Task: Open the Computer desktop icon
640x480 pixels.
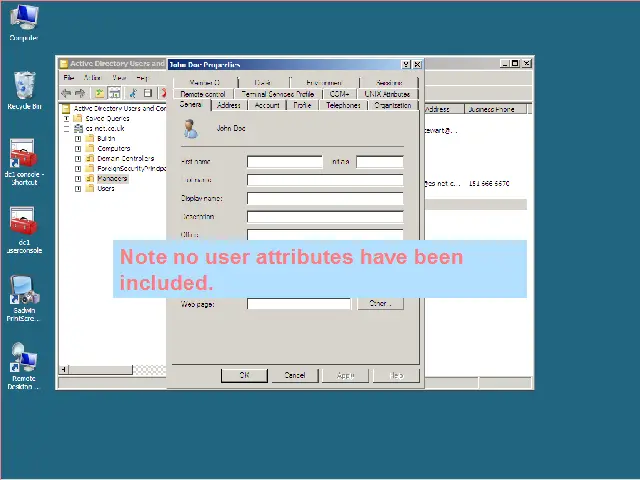Action: (24, 18)
